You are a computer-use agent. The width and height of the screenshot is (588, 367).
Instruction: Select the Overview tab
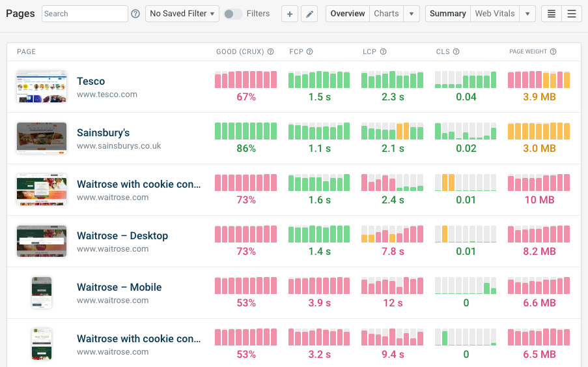(x=348, y=14)
